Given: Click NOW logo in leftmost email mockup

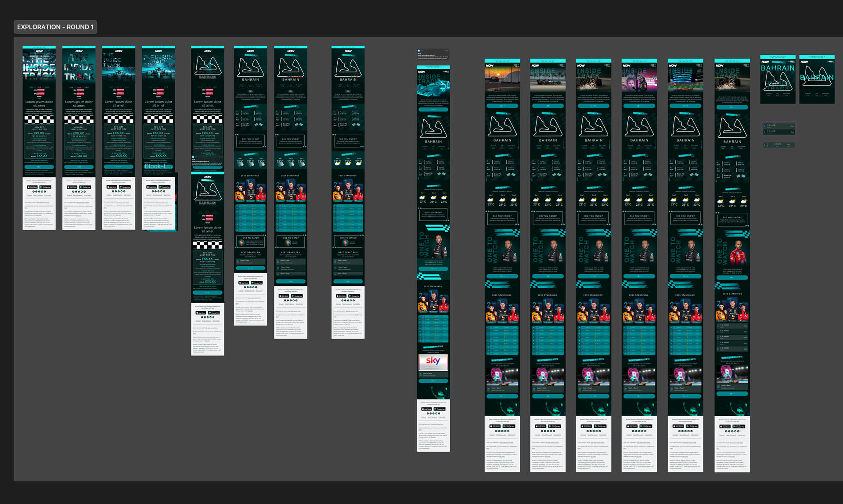Looking at the screenshot, I should click(x=39, y=51).
